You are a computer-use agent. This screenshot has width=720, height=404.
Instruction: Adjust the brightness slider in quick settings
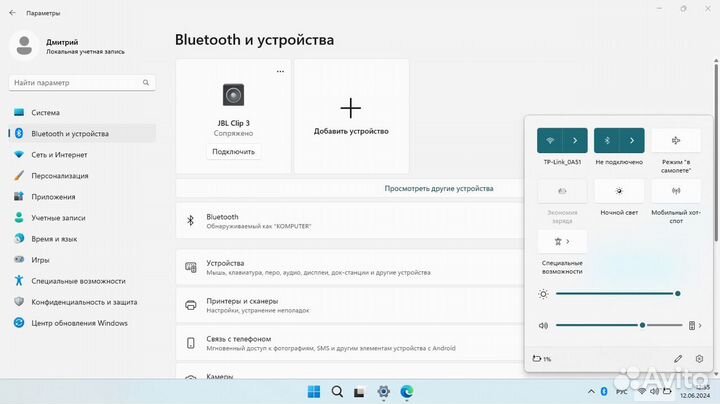click(x=618, y=293)
